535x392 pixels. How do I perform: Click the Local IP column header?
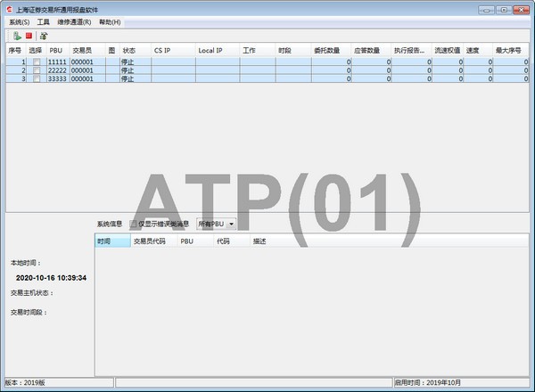(x=218, y=51)
